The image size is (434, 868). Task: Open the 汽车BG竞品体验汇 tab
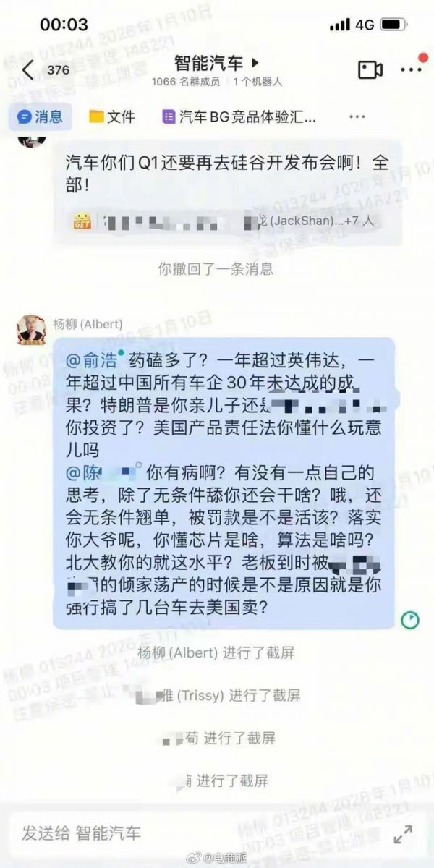[x=239, y=116]
